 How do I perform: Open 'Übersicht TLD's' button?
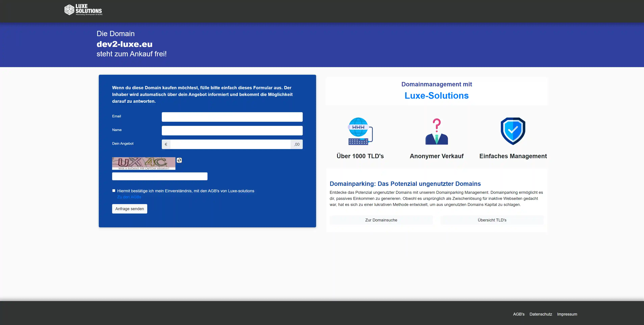point(492,220)
